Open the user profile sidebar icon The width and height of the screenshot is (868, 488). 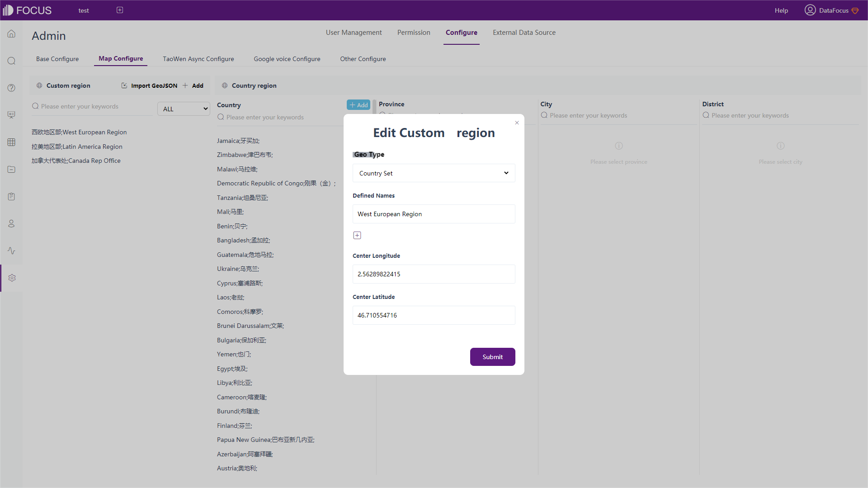[x=11, y=223]
